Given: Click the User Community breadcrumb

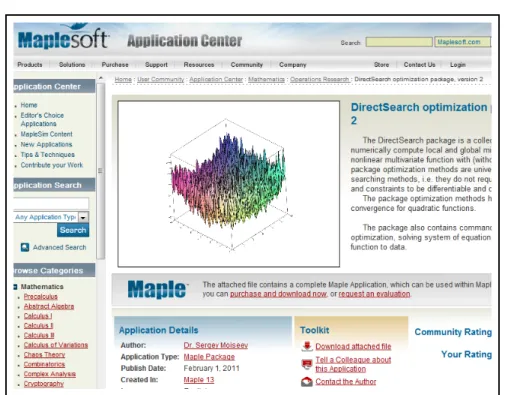Looking at the screenshot, I should point(161,79).
